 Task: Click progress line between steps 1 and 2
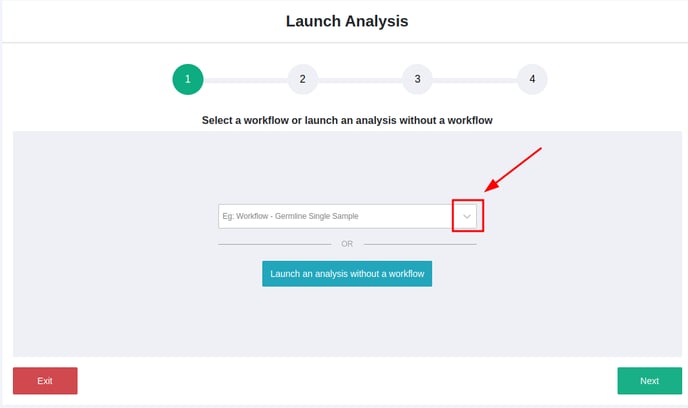pyautogui.click(x=245, y=80)
